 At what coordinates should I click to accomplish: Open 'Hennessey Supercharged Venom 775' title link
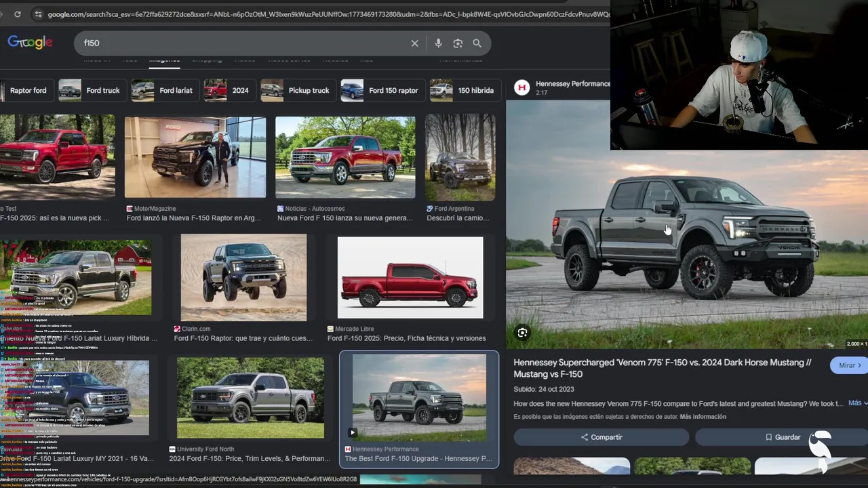tap(663, 368)
